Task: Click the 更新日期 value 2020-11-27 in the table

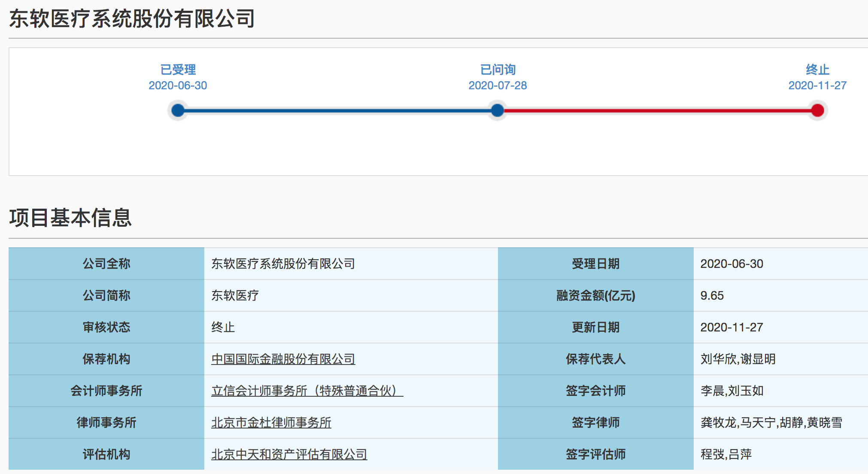Action: (732, 327)
